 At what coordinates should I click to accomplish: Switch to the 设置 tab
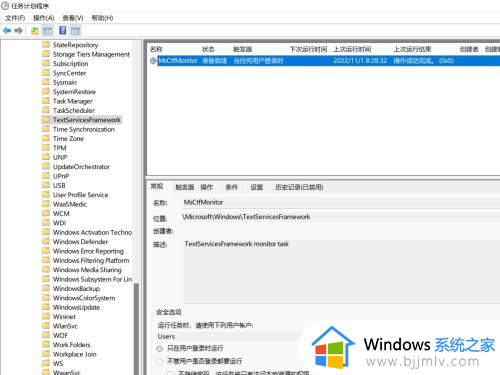click(257, 187)
